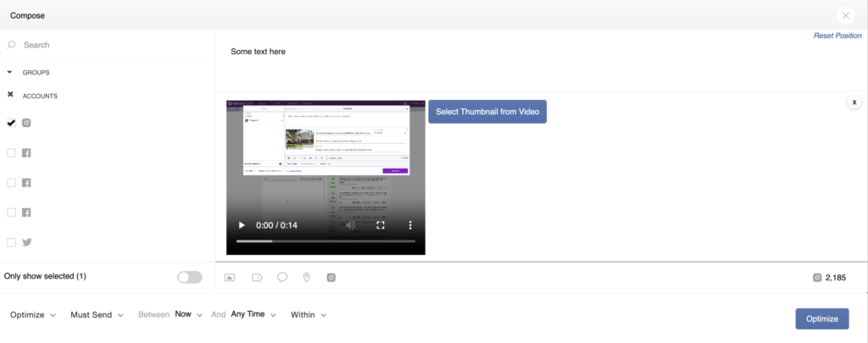Click the first Facebook account icon
868x343 pixels.
pyautogui.click(x=26, y=152)
